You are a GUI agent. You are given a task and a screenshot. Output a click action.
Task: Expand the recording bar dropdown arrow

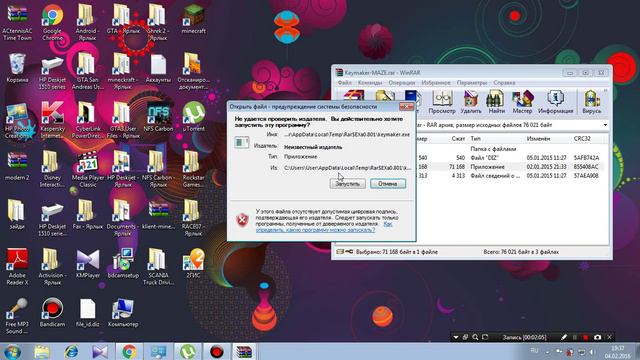[456, 338]
